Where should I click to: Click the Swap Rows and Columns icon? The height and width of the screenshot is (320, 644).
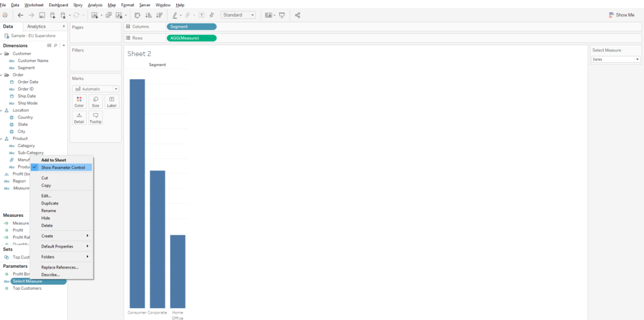click(138, 15)
